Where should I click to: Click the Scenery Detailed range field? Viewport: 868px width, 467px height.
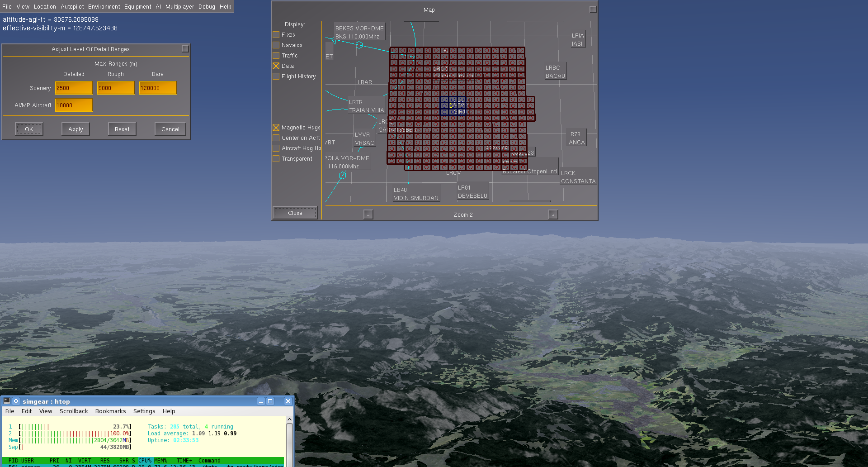pos(74,88)
